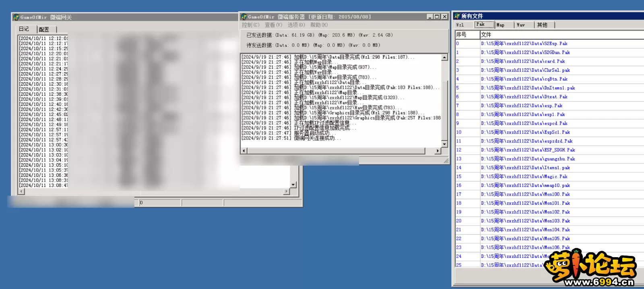Click the 所有文件 window title icon

[457, 16]
